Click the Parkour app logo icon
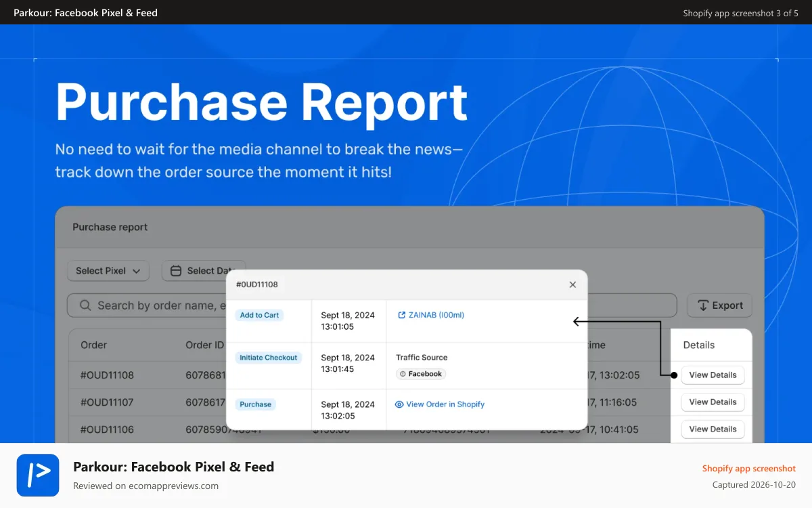This screenshot has width=812, height=508. pyautogui.click(x=38, y=475)
